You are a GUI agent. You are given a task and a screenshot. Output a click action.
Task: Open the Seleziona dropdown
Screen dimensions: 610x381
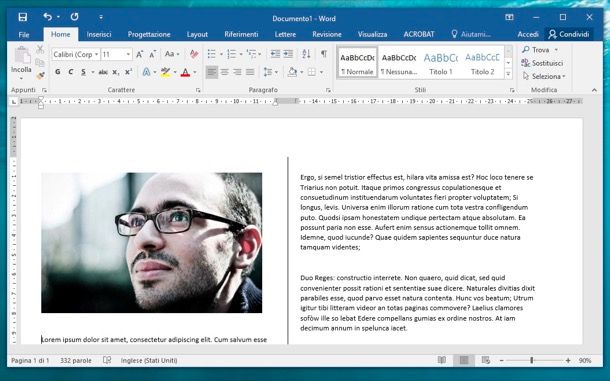point(544,76)
